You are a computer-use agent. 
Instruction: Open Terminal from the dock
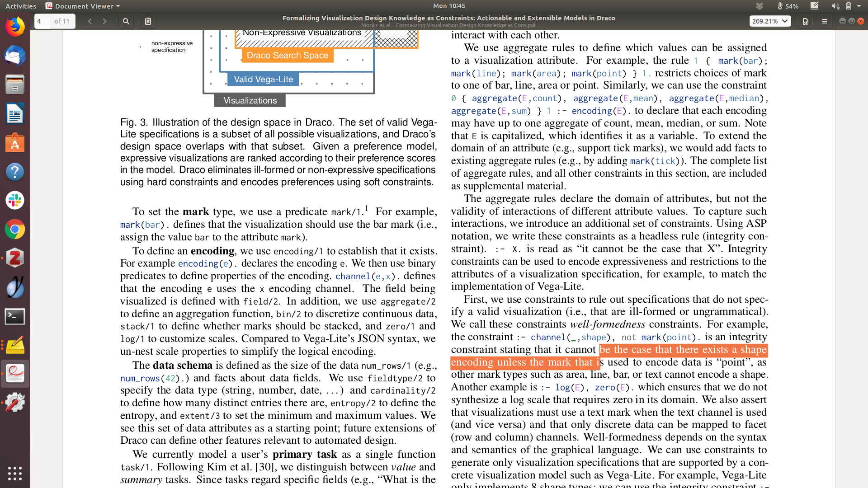point(15,316)
